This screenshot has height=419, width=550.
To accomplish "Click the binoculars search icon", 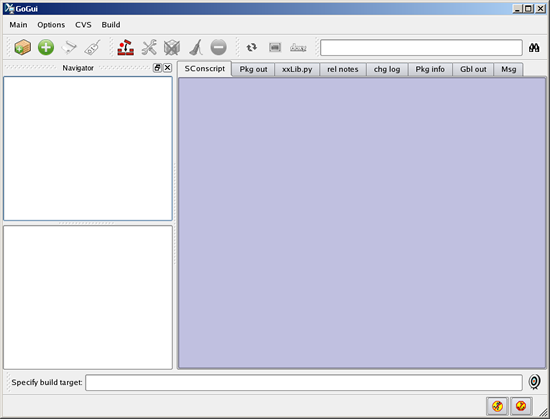I will [x=534, y=48].
